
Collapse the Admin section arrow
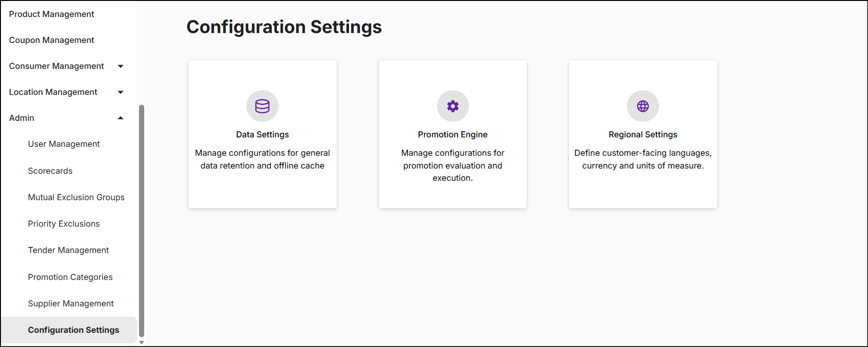(121, 118)
